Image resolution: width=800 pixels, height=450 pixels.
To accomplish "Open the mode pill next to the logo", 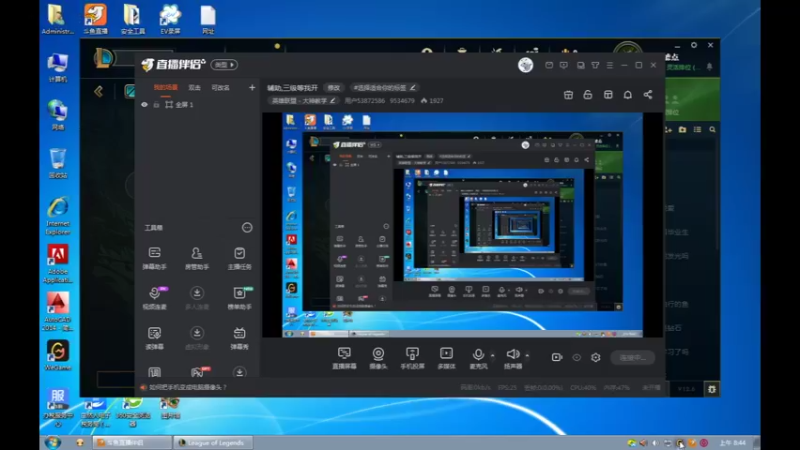I will (x=224, y=65).
